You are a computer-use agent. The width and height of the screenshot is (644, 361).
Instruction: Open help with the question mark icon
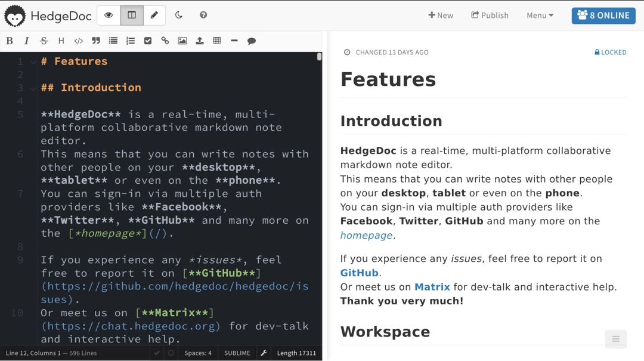coord(203,15)
